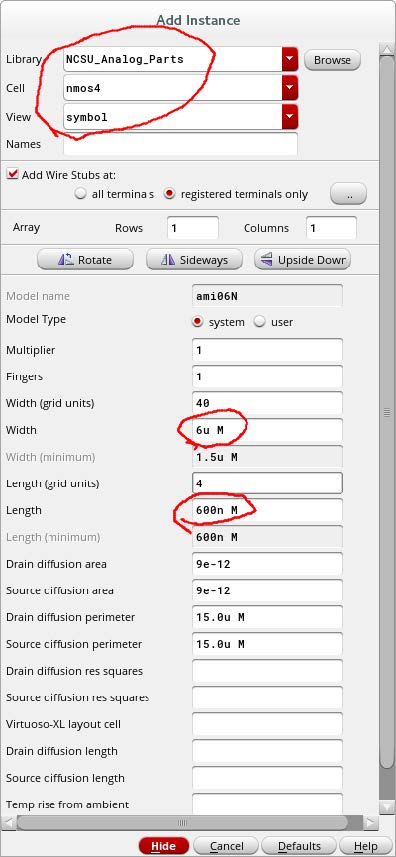Click the horizontal scrollbar right arrow

pyautogui.click(x=370, y=822)
